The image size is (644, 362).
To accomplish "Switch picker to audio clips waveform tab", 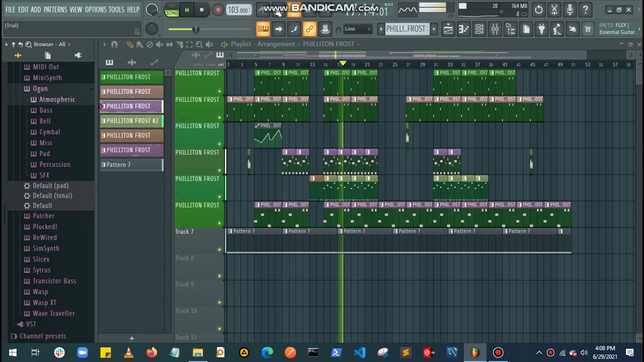I will coord(132,62).
